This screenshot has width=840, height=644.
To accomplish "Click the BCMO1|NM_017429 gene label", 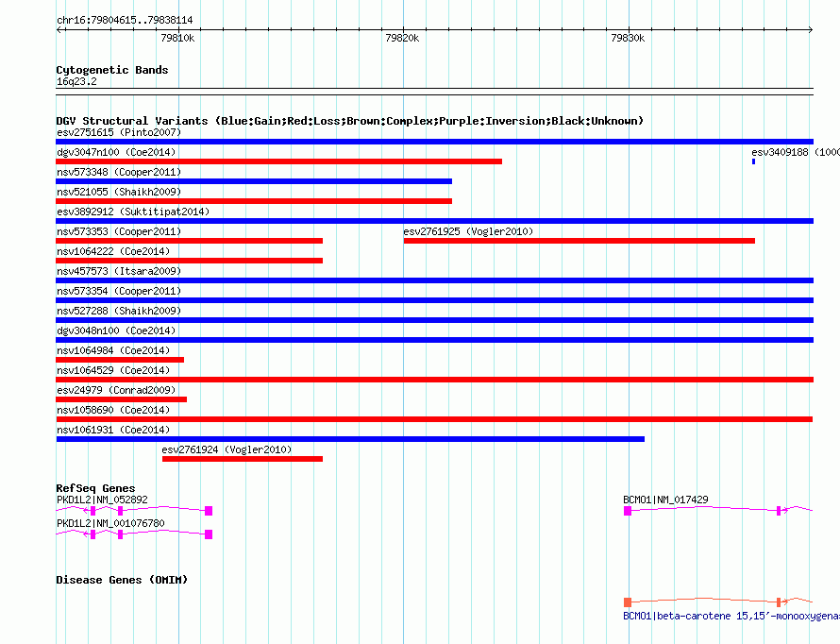I will (665, 500).
